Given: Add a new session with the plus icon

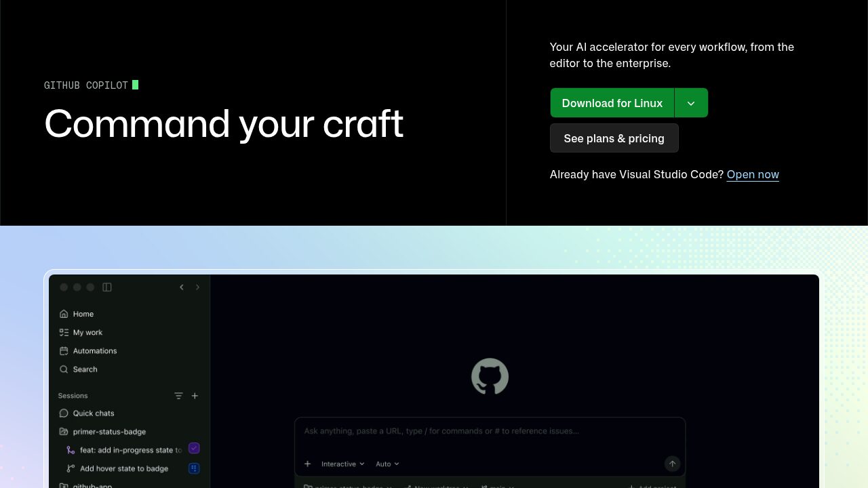Looking at the screenshot, I should coord(195,396).
